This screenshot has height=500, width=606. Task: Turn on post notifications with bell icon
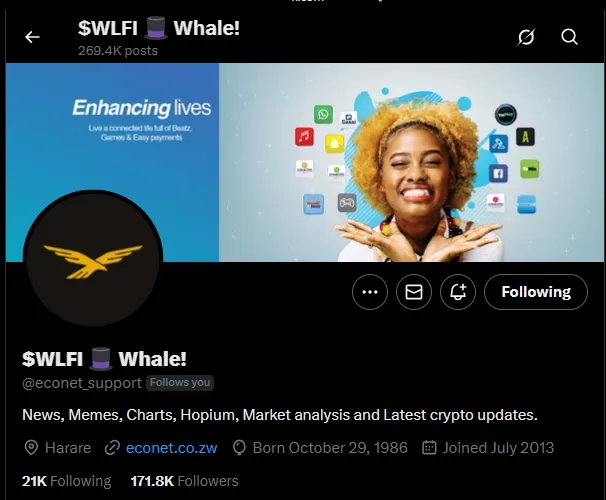tap(458, 292)
